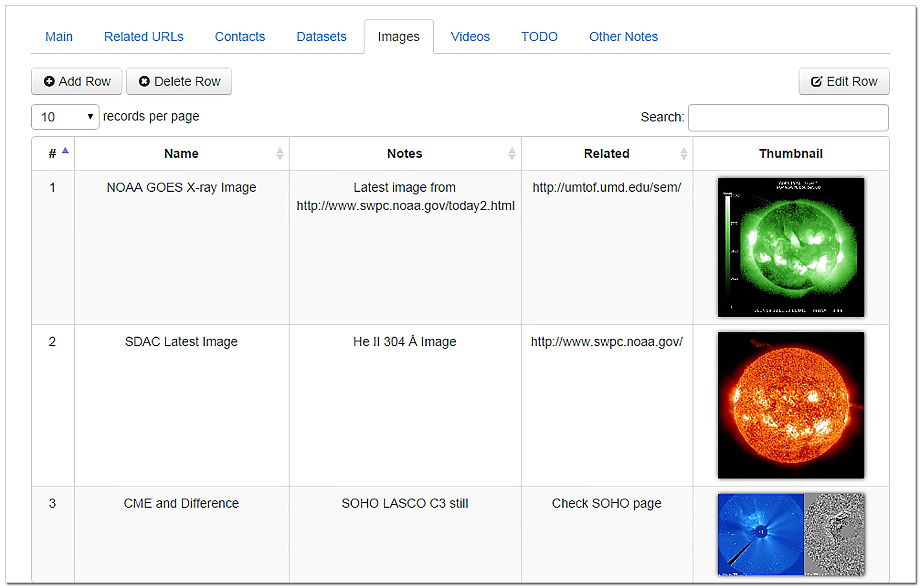921x588 pixels.
Task: Click into the Search input field
Action: pyautogui.click(x=788, y=118)
